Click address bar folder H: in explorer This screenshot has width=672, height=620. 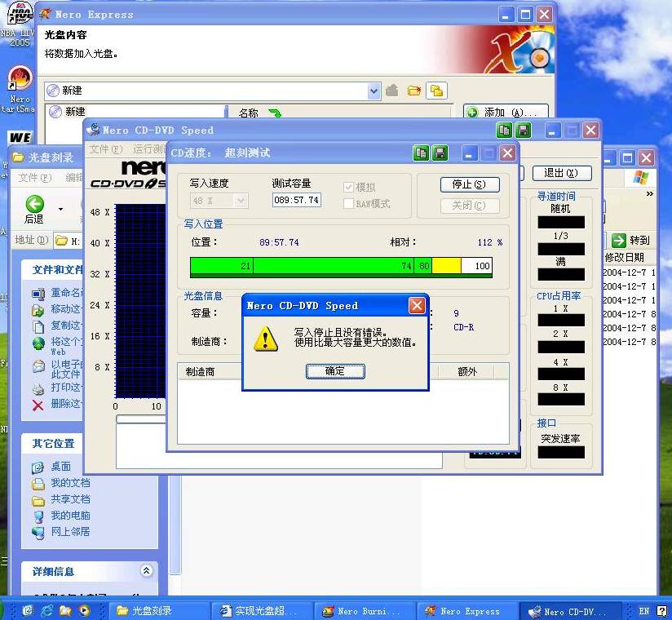click(x=69, y=241)
